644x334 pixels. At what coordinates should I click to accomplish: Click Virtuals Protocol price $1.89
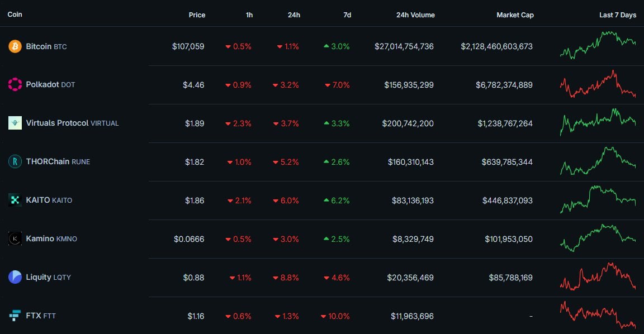click(195, 123)
